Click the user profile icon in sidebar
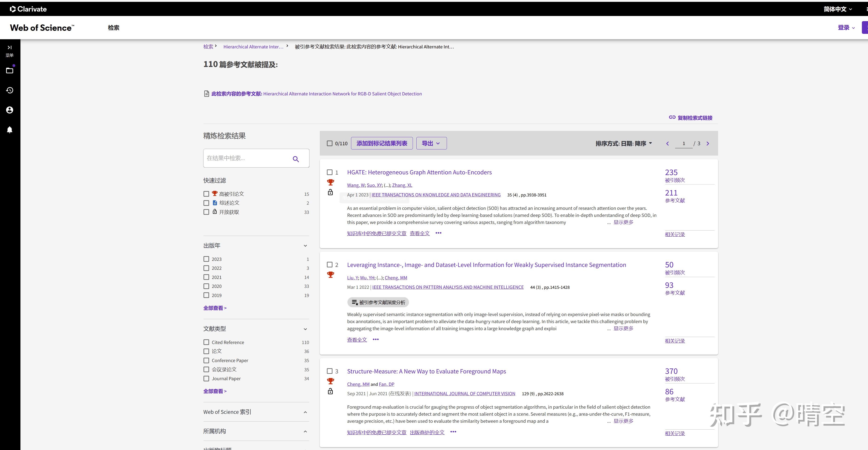 [9, 110]
